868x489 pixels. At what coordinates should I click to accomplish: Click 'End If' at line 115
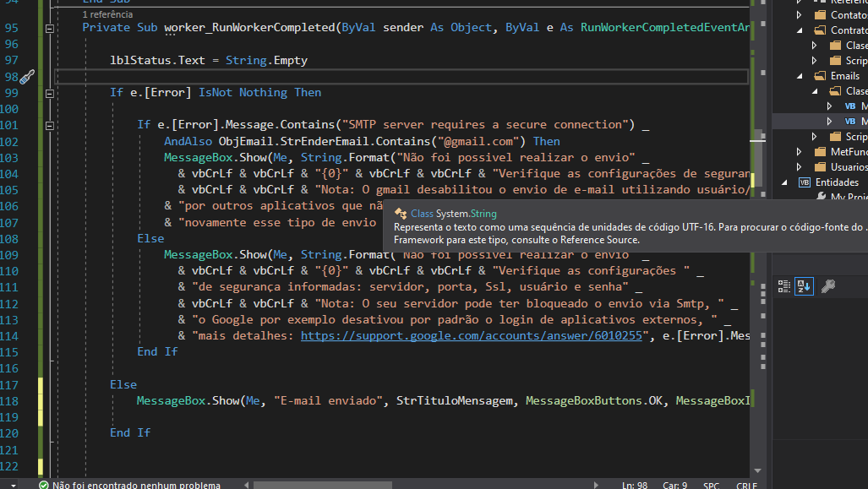click(x=157, y=352)
